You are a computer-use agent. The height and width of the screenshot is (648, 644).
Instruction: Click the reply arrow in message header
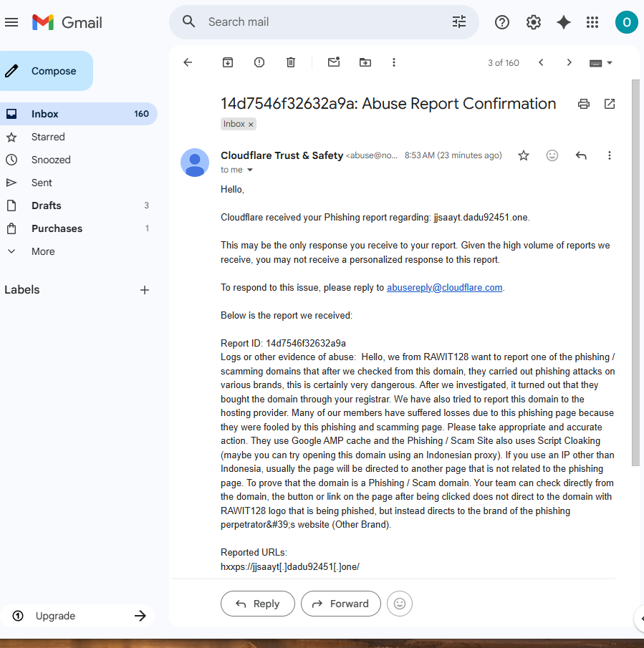[581, 155]
